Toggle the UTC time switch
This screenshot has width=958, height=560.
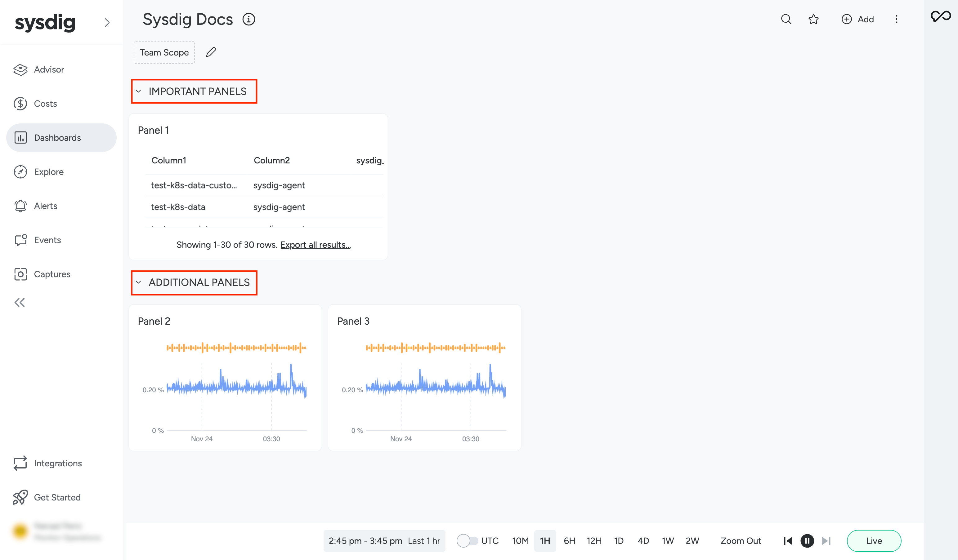coord(467,541)
